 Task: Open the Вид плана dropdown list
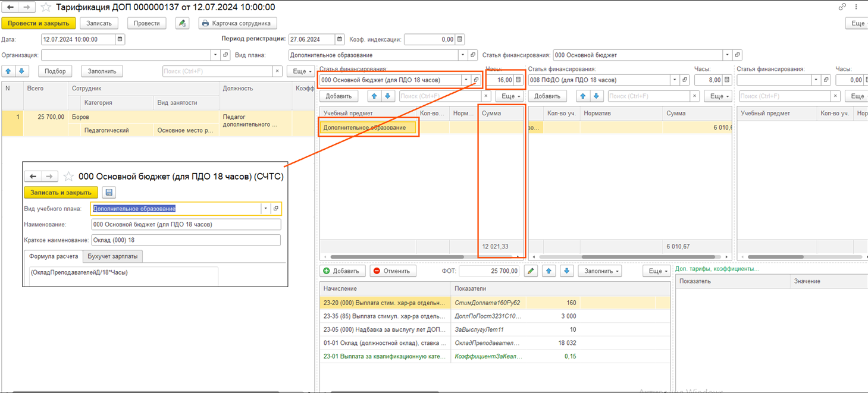463,55
